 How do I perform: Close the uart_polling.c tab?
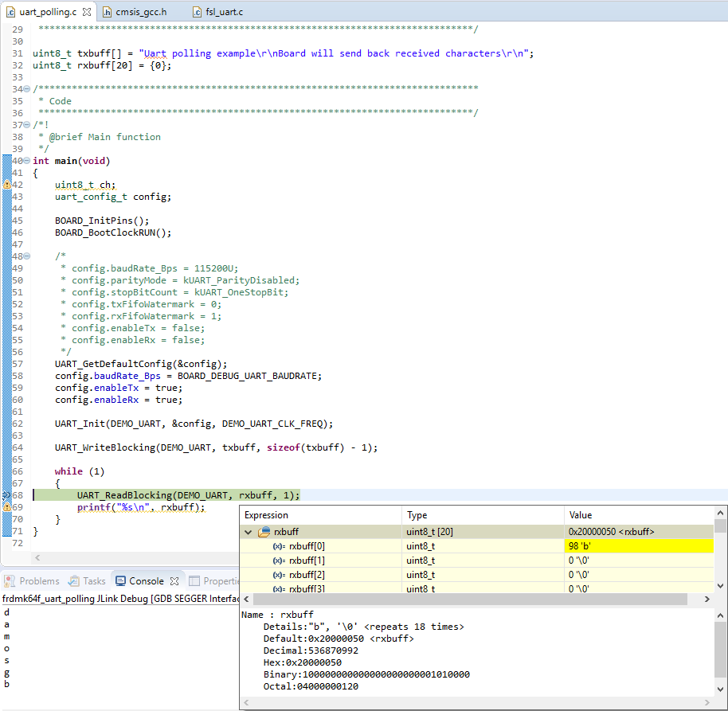(x=87, y=12)
